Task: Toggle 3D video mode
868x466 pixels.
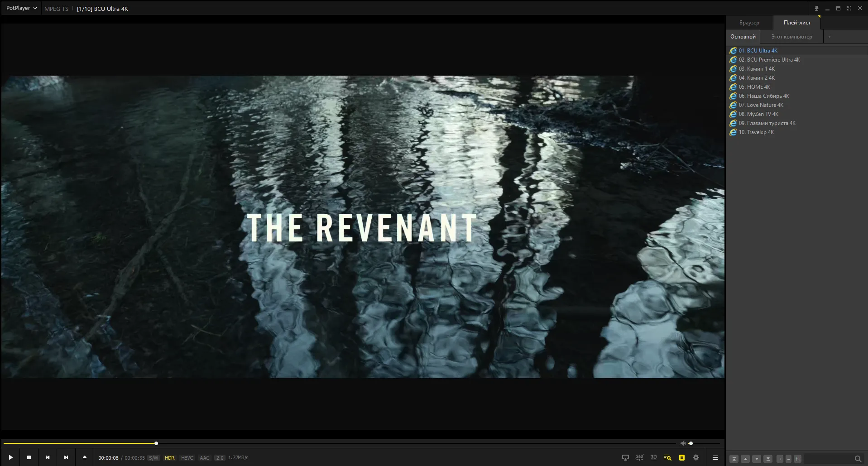Action: pos(653,457)
